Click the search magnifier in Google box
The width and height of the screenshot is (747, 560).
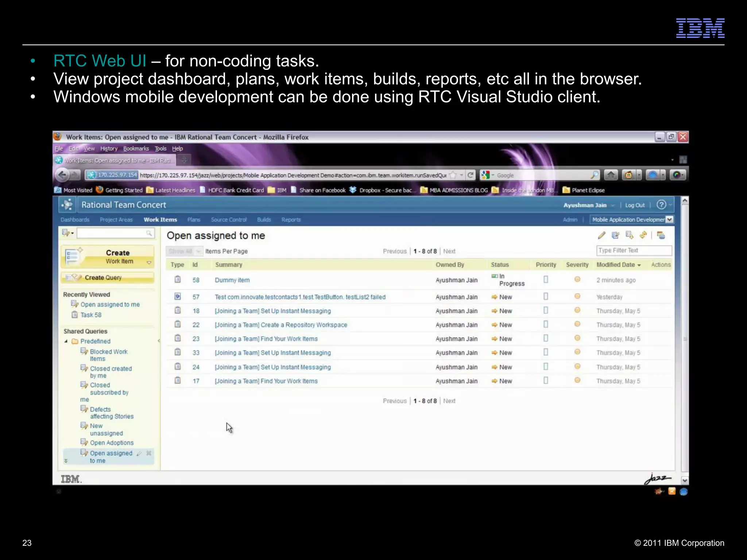[x=594, y=175]
